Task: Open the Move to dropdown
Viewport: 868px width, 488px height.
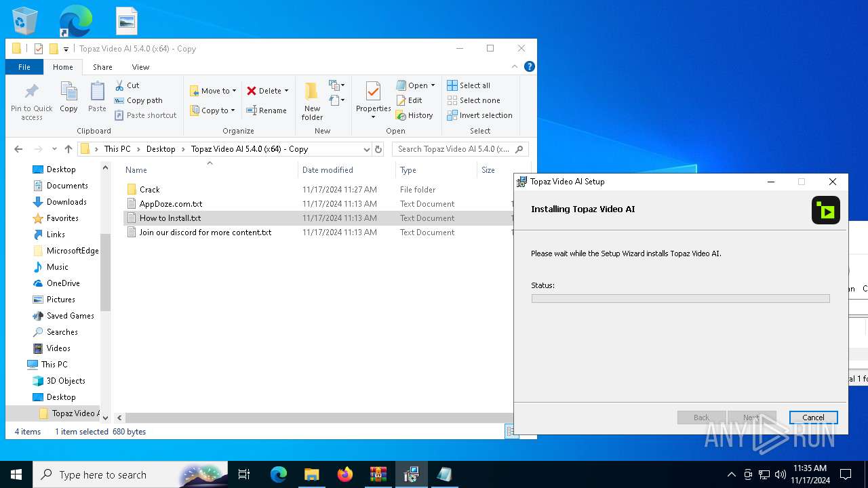Action: (213, 91)
